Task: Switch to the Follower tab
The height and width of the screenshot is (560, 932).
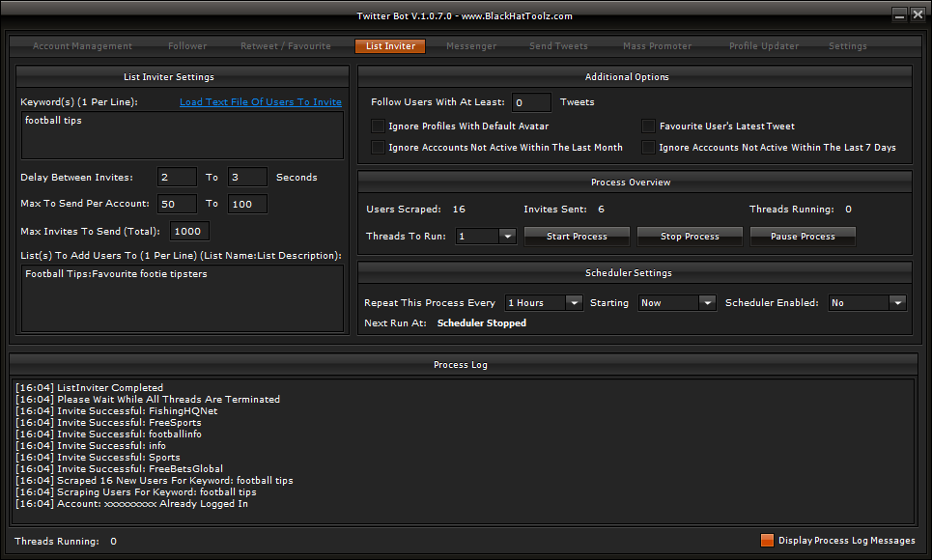Action: [x=187, y=45]
